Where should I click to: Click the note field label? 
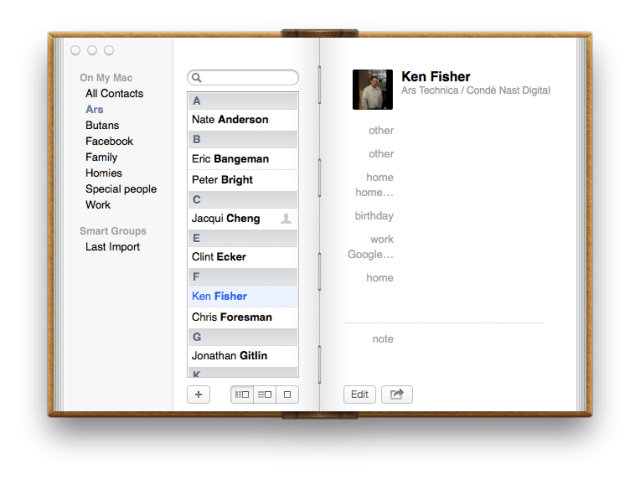[383, 339]
